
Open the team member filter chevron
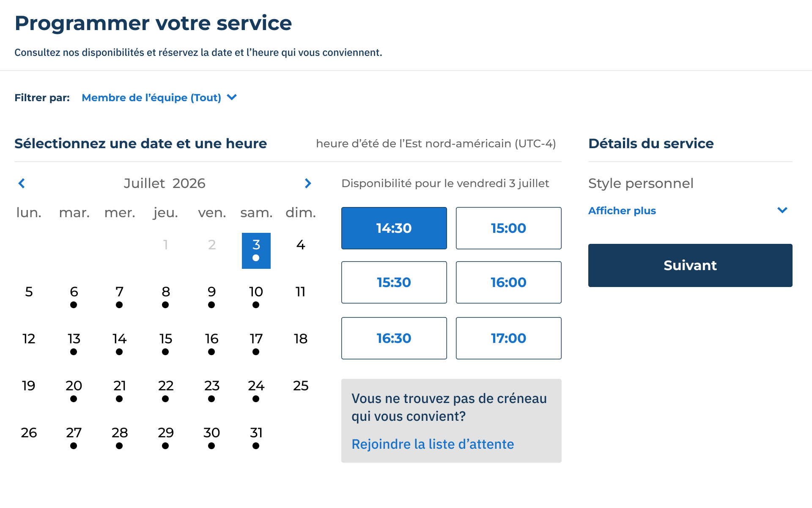(232, 97)
